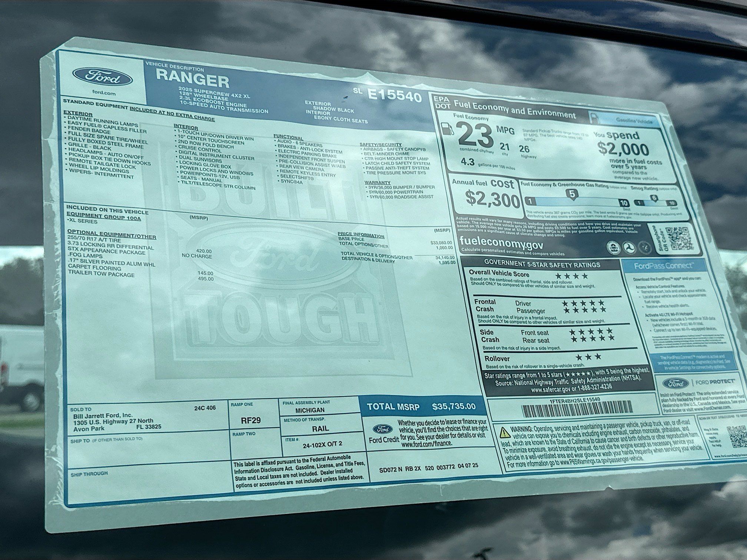Click the VIN text 1FTER4BH2SLE15540
The image size is (747, 560).
tap(575, 400)
